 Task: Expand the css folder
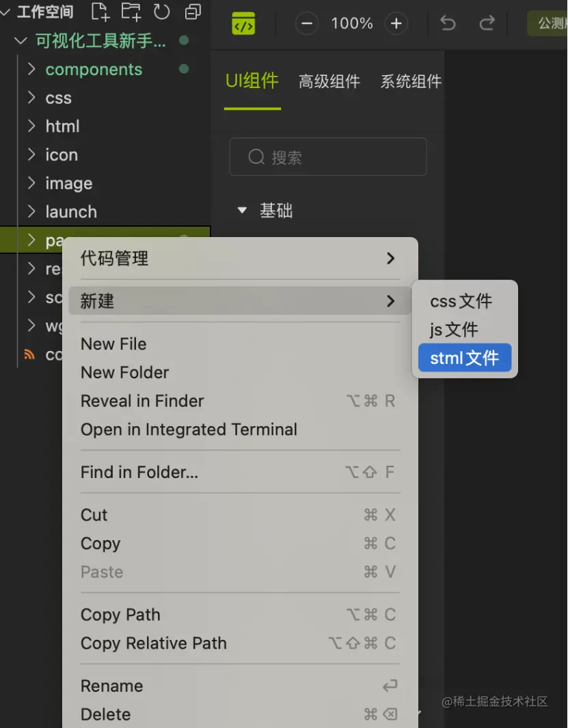tap(31, 98)
